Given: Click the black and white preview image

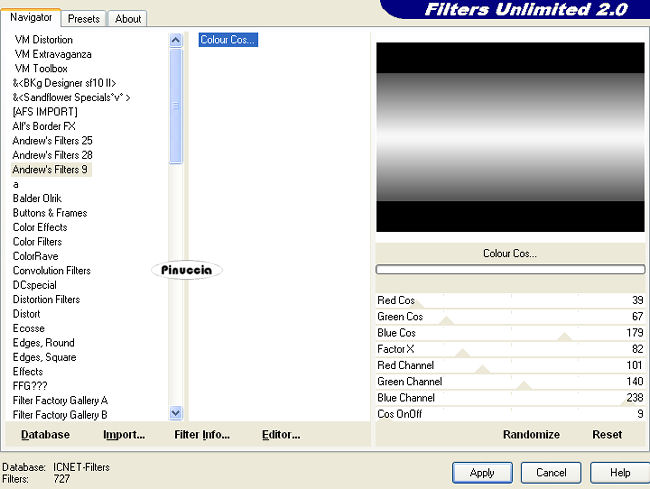Looking at the screenshot, I should [x=510, y=137].
